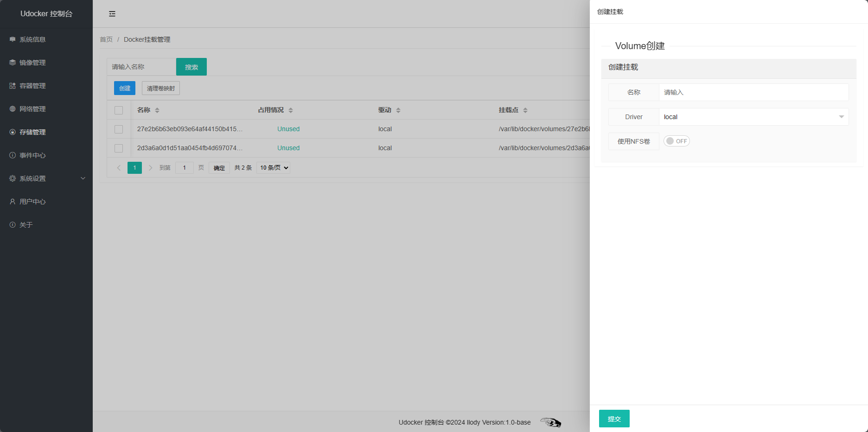This screenshot has width=868, height=432.
Task: Open 关于 in sidebar menu
Action: click(26, 225)
